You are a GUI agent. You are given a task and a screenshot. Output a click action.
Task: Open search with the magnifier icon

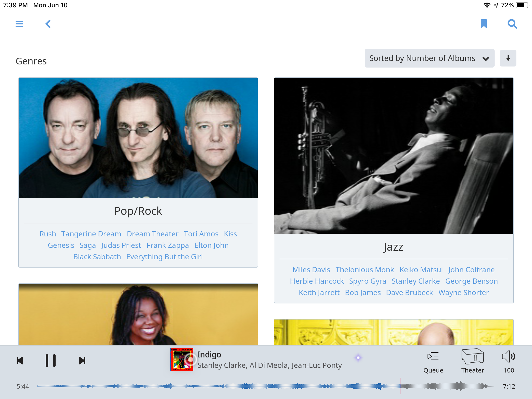pyautogui.click(x=512, y=24)
